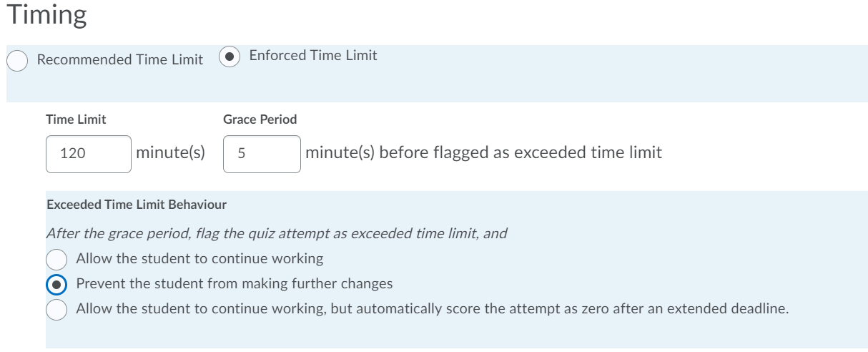
Task: Click the italic 'After the grace period' description
Action: [x=276, y=233]
